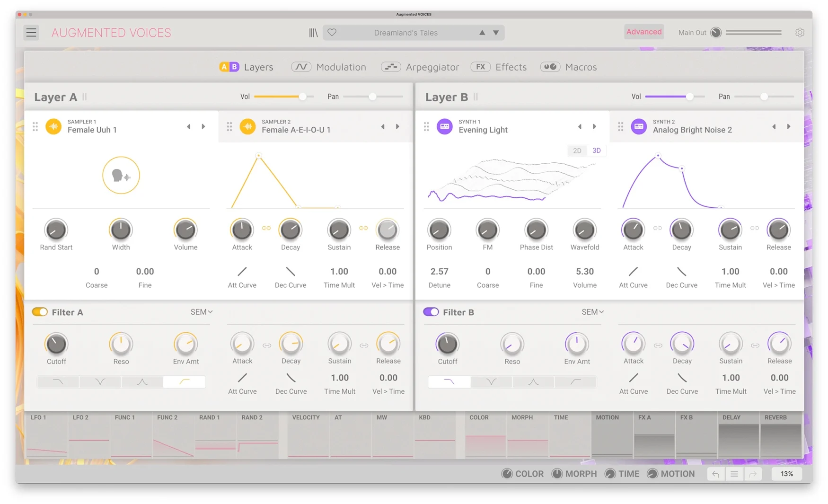Adjust the Layer A Vol slider

[302, 97]
